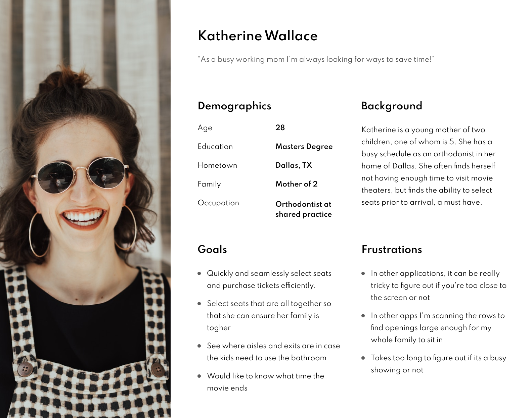The image size is (532, 418).
Task: Select the Frustrations section heading
Action: [x=392, y=250]
